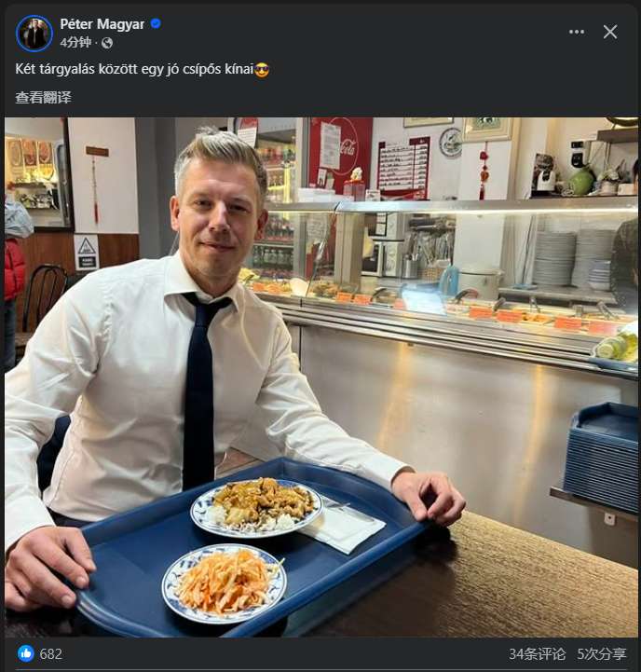Close the post with X icon
This screenshot has height=672, width=641.
click(x=610, y=32)
